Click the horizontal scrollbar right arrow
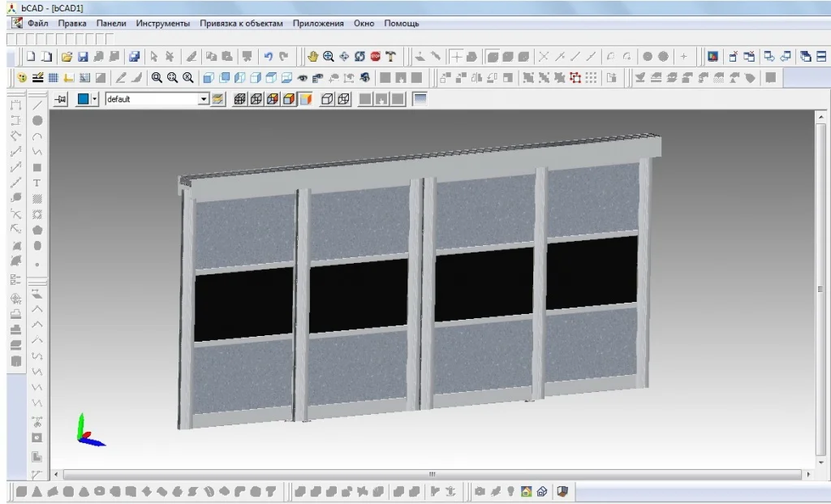 click(x=808, y=474)
